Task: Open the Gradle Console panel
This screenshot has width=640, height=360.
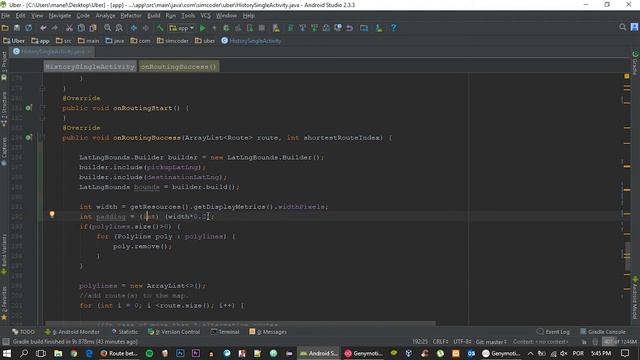Action: click(603, 332)
